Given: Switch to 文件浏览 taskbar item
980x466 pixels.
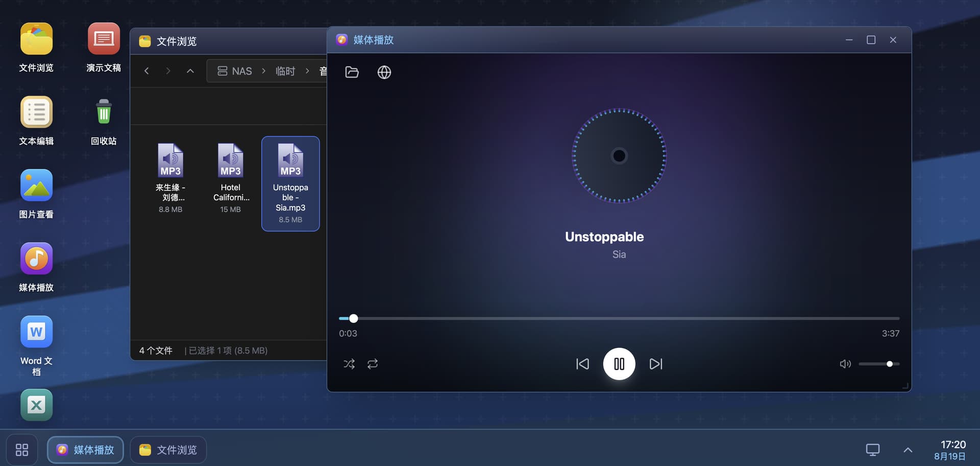Looking at the screenshot, I should 168,450.
